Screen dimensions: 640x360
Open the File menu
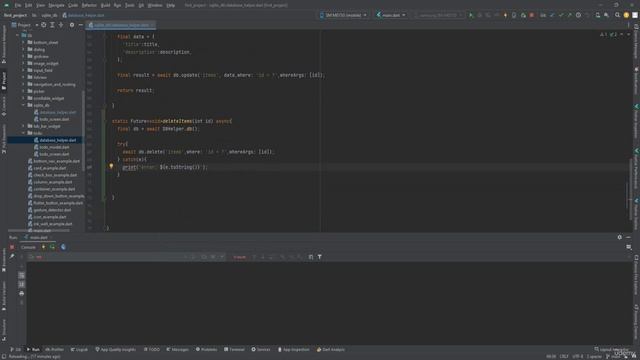[18, 5]
